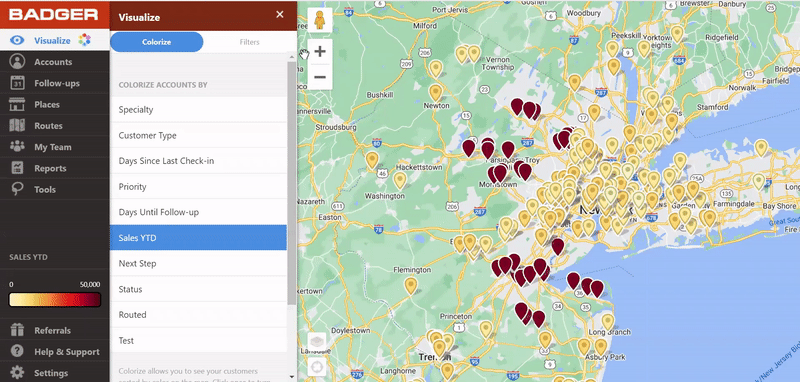This screenshot has height=382, width=800.
Task: Click the BADGER logo
Action: point(53,14)
